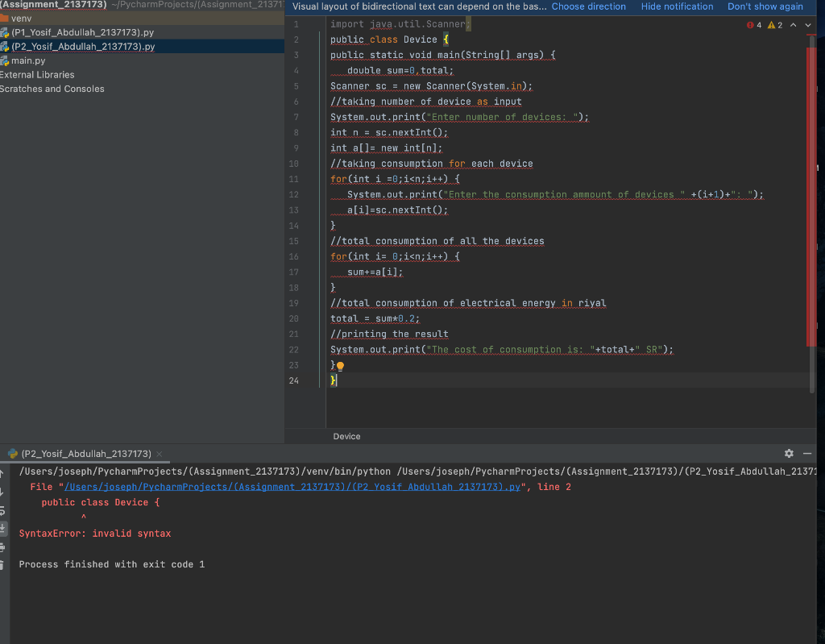
Task: Click the (Assignment_2137173) project root
Action: tap(52, 5)
